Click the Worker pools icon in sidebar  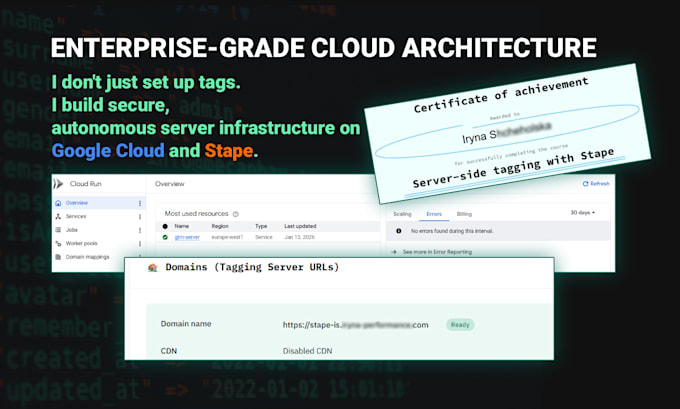58,243
